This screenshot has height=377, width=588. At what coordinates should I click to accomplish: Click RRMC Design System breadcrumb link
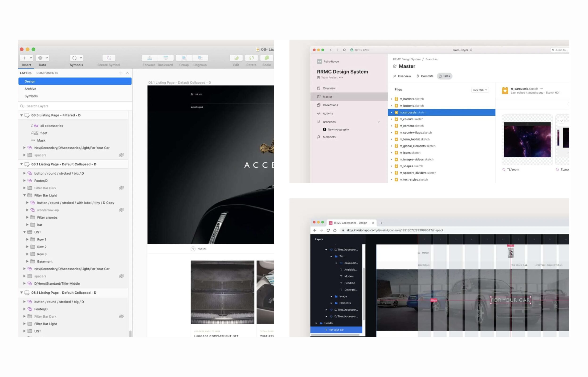click(x=407, y=59)
